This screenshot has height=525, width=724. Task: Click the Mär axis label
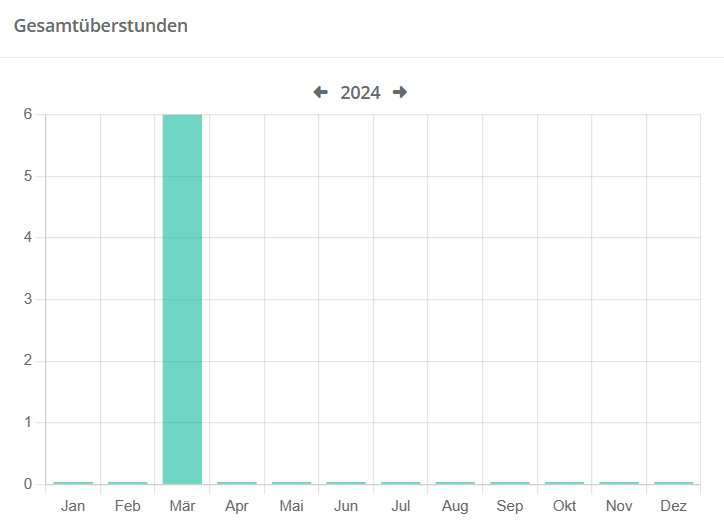[182, 506]
